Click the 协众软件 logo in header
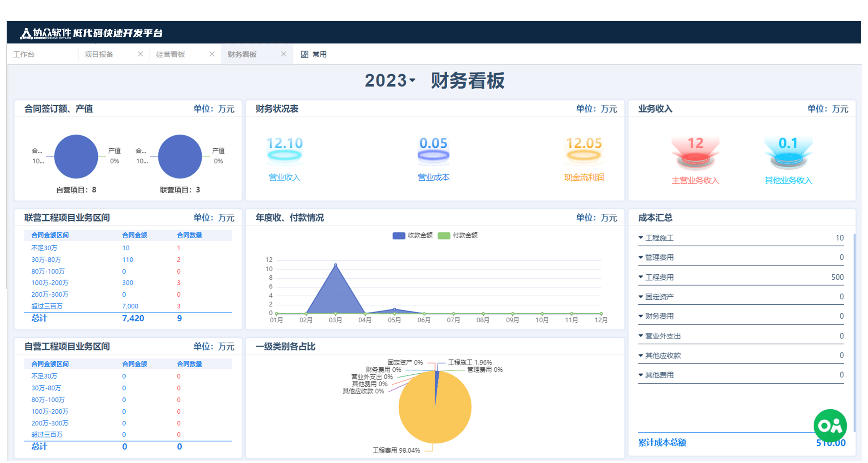This screenshot has height=463, width=868. 26,33
